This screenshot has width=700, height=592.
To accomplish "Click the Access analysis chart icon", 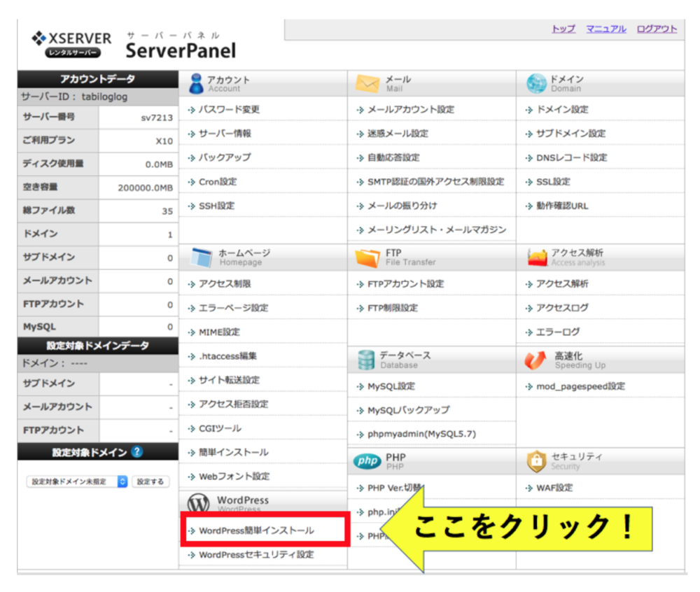I will (537, 258).
